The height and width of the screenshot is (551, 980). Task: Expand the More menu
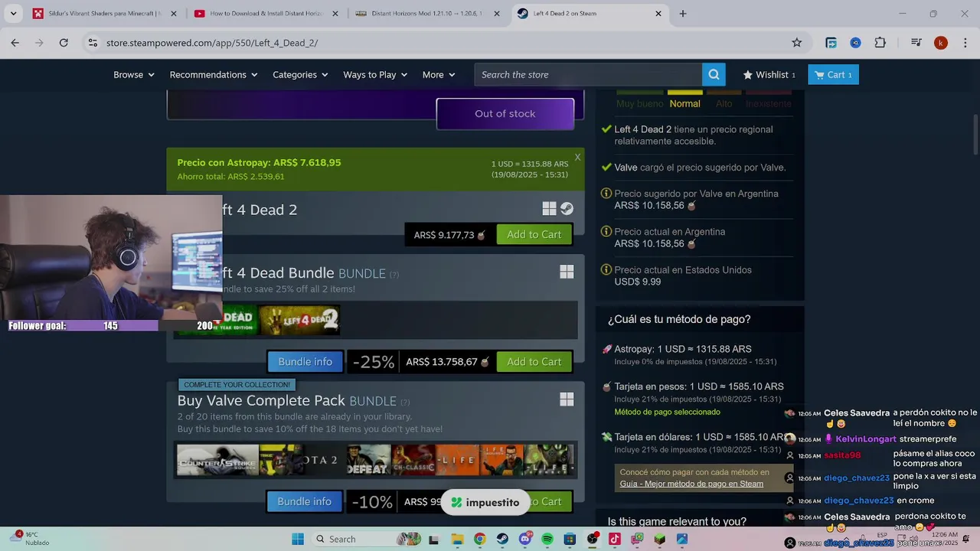[x=439, y=74]
